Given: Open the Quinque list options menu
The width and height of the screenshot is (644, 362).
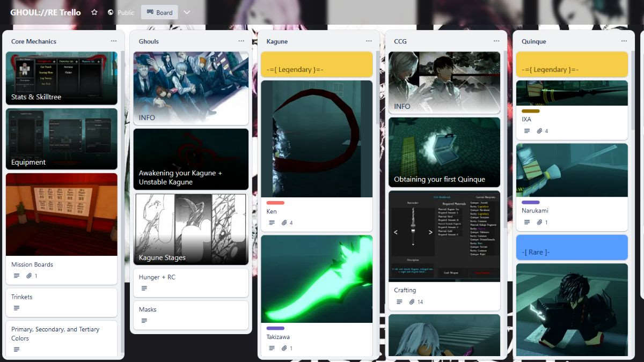Looking at the screenshot, I should (x=624, y=41).
